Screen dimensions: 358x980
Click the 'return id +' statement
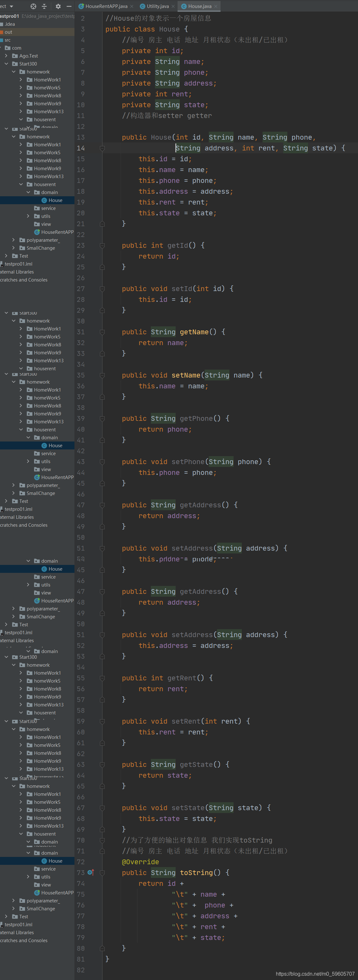pyautogui.click(x=161, y=883)
